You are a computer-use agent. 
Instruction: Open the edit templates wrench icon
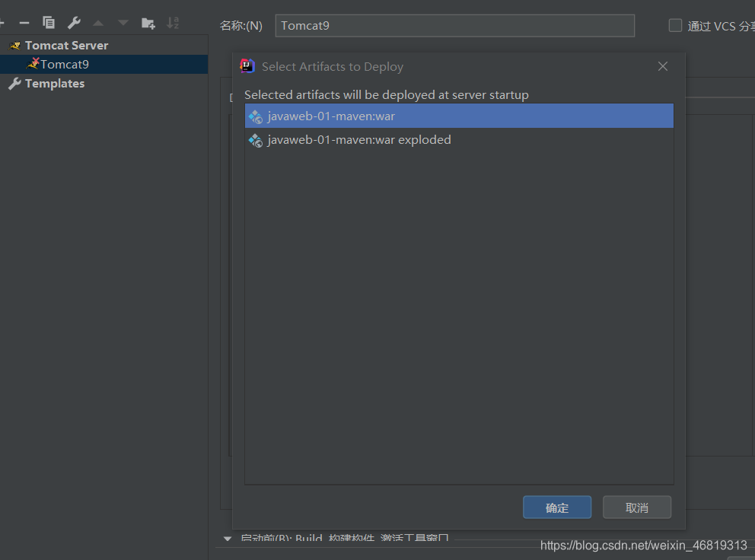pyautogui.click(x=74, y=23)
